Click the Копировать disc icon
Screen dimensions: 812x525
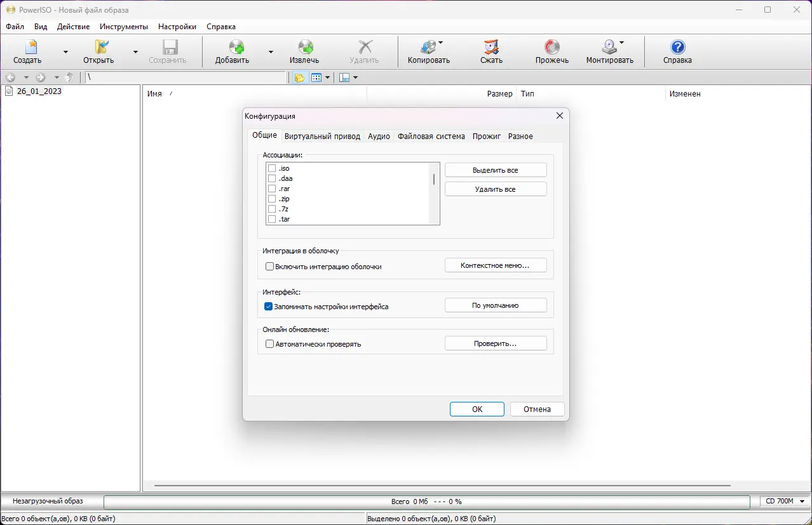[x=428, y=47]
